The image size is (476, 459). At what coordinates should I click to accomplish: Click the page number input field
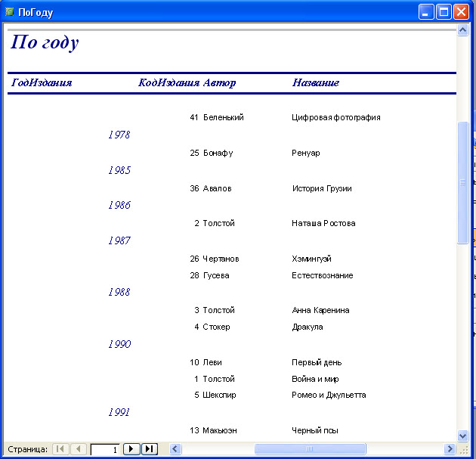105,449
